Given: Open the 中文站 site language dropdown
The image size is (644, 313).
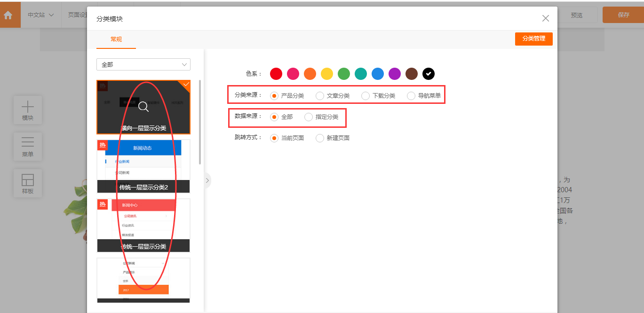Looking at the screenshot, I should tap(40, 15).
